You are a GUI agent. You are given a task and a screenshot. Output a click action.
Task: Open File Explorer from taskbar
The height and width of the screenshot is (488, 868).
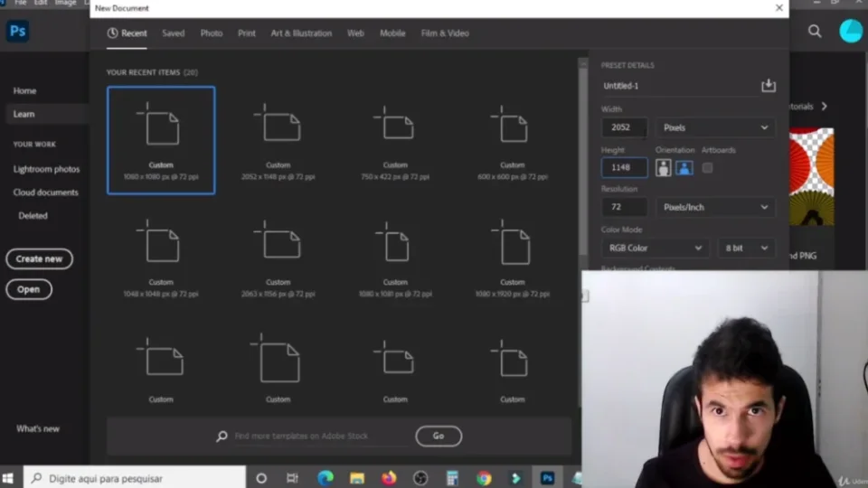[357, 478]
